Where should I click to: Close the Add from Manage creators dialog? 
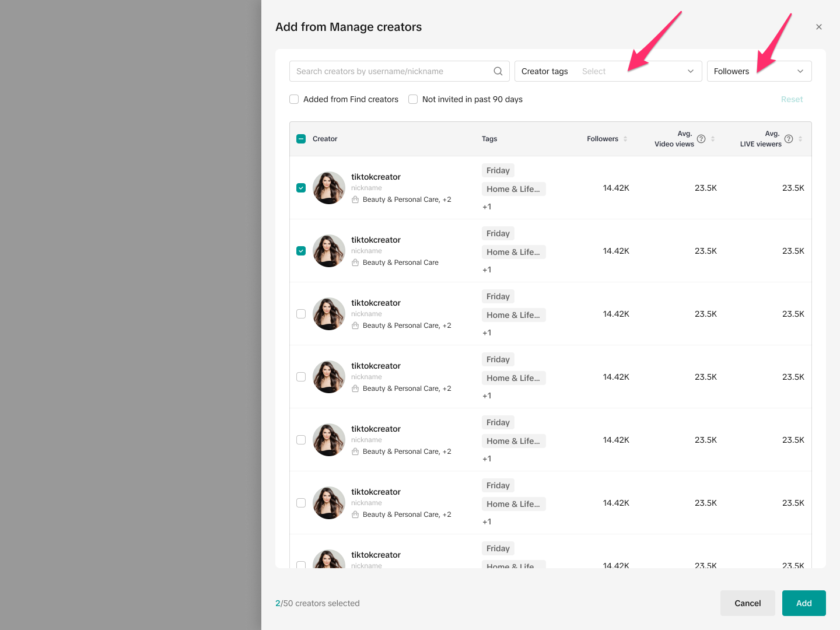819,27
